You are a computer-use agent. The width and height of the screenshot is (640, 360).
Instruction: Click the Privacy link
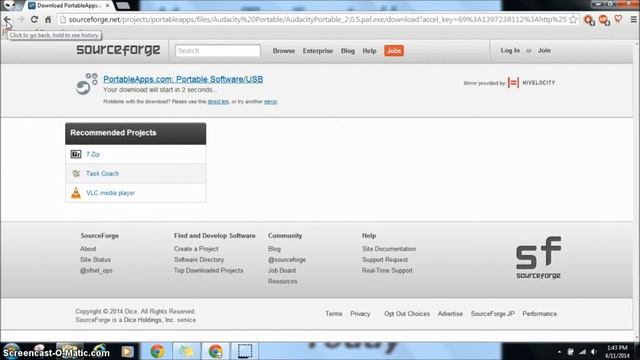(x=360, y=313)
